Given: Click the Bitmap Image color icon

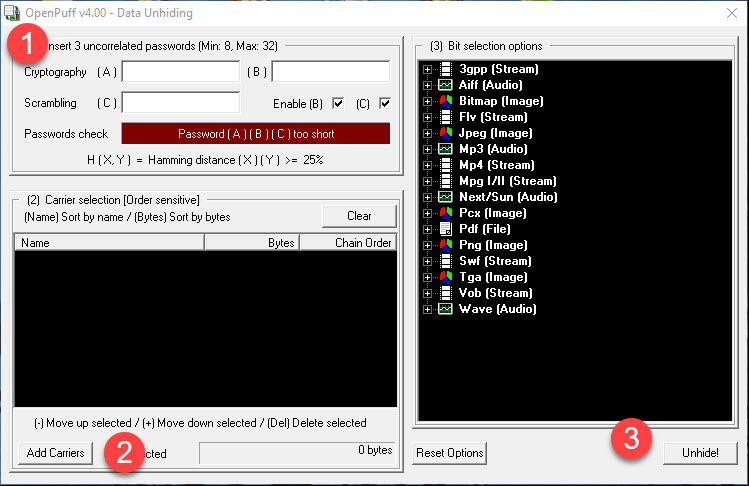Looking at the screenshot, I should (446, 101).
